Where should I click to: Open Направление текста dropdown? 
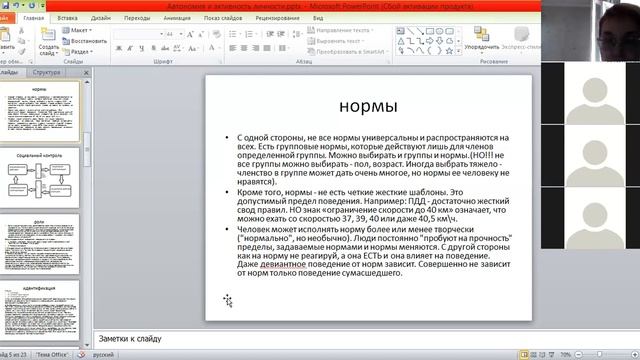tap(340, 30)
